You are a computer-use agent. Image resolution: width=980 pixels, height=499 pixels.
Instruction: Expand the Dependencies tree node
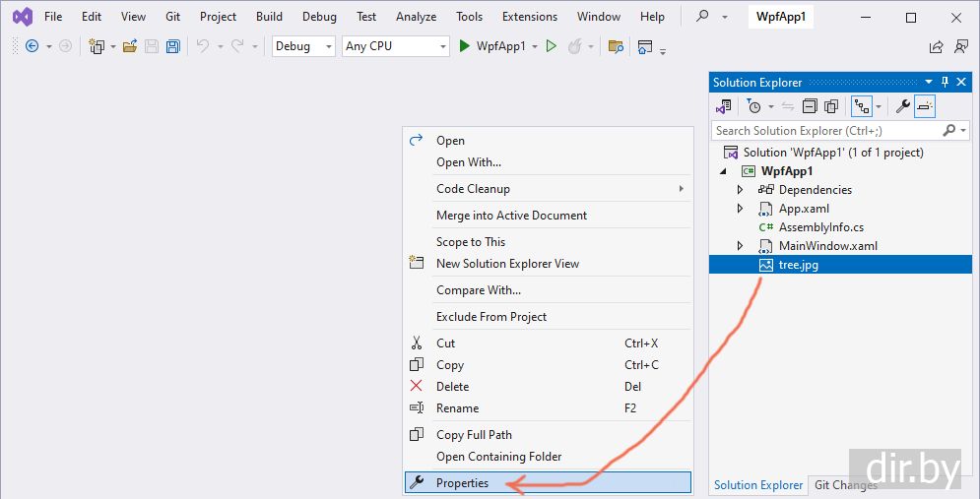click(741, 190)
